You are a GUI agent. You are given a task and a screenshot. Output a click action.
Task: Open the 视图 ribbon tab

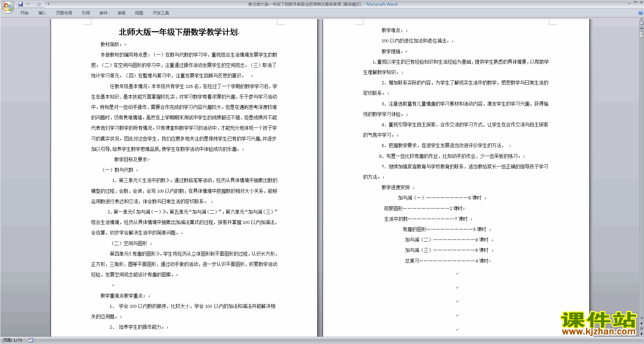tap(139, 13)
